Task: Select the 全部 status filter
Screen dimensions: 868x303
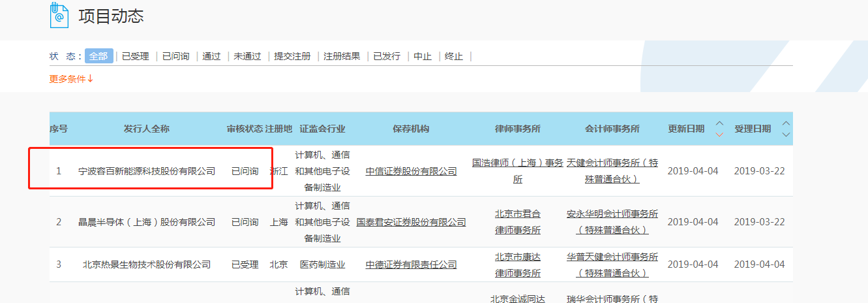Action: [98, 56]
